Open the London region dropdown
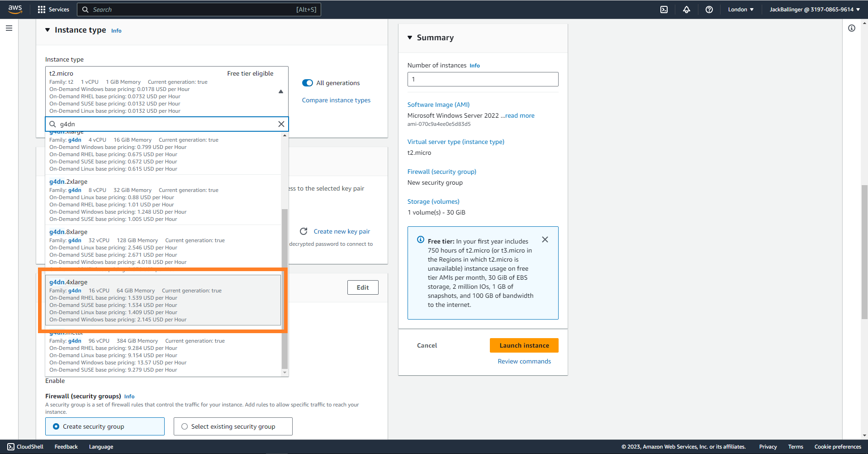Screen dimensions: 868x454 pos(740,10)
